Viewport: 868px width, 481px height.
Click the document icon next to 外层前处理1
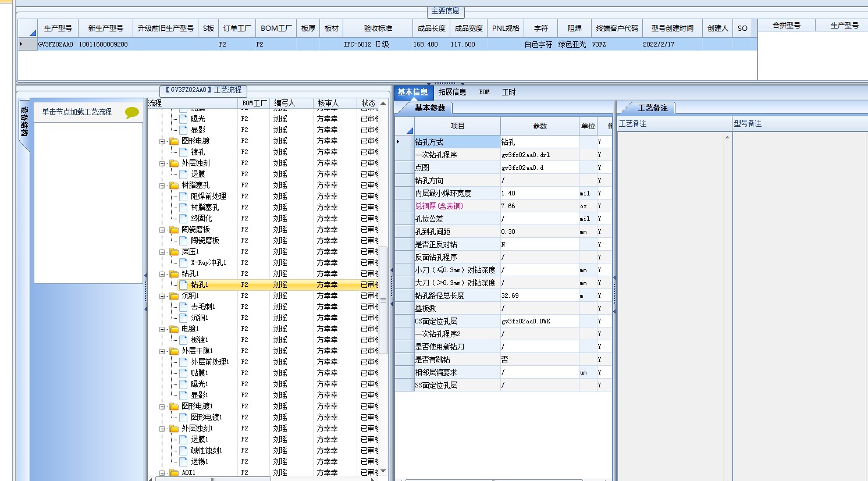(183, 362)
